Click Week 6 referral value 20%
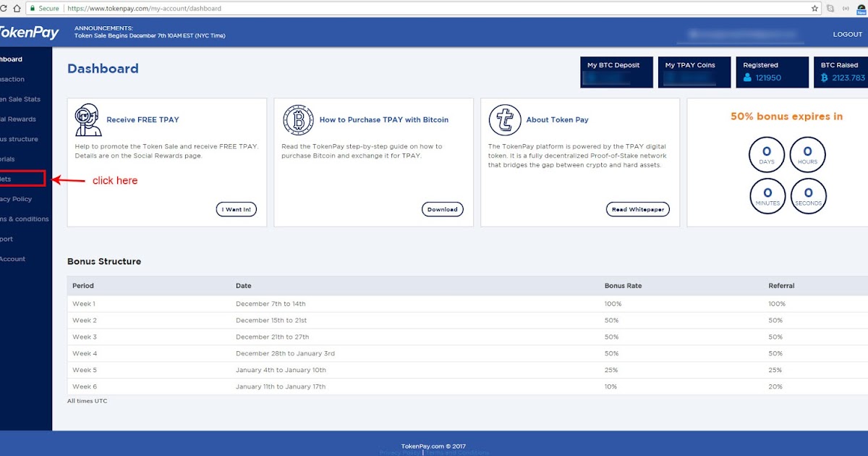The image size is (868, 456). (x=775, y=387)
